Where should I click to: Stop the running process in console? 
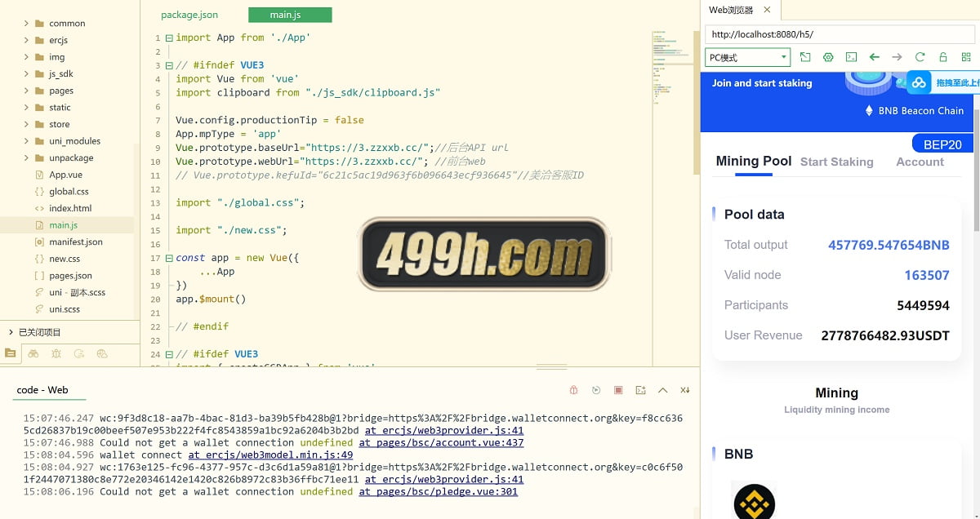(618, 390)
